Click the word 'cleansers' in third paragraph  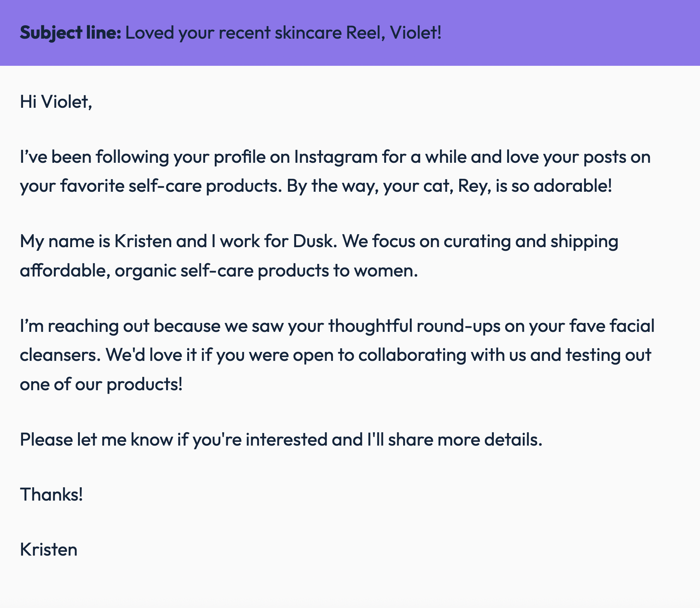[x=60, y=355]
